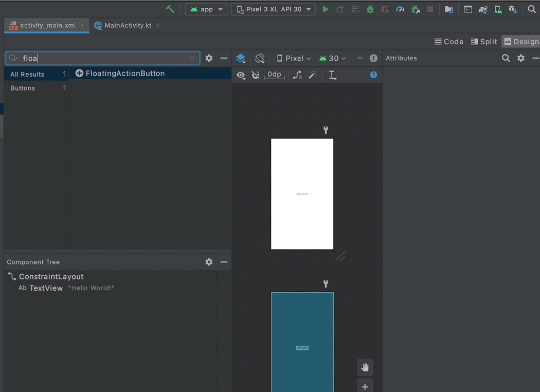Click the Infer Constraints magic wand icon
This screenshot has width=540, height=392.
(312, 75)
